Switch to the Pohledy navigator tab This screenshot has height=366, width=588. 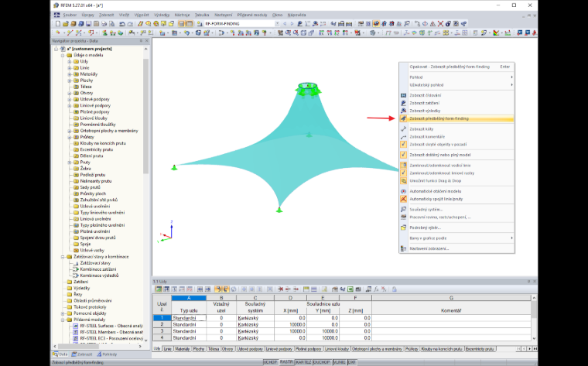tap(108, 354)
